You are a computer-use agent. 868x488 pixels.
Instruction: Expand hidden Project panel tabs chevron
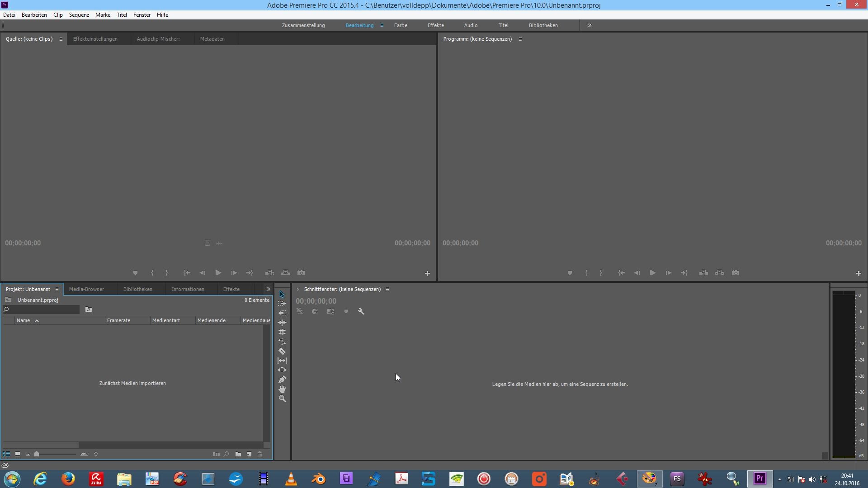point(269,289)
